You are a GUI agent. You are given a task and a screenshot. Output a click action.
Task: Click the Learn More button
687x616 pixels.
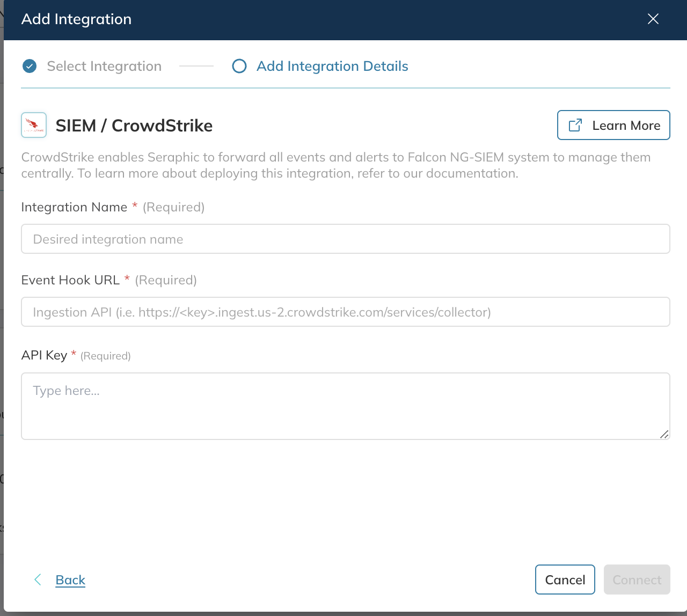coord(613,124)
